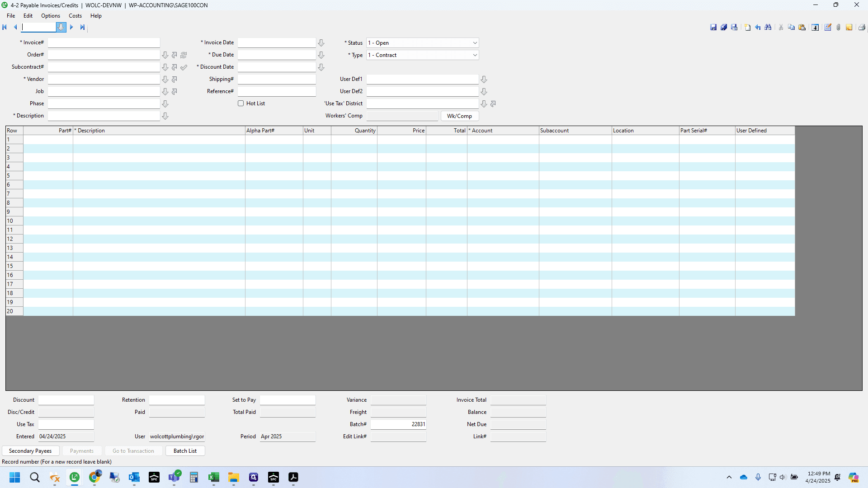Save the record with the floppy icon

(713, 28)
